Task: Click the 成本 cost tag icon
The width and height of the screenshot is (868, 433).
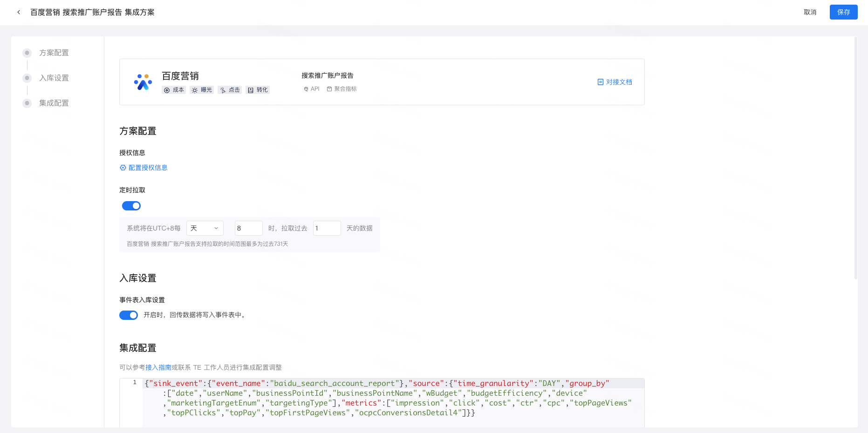Action: [x=167, y=90]
